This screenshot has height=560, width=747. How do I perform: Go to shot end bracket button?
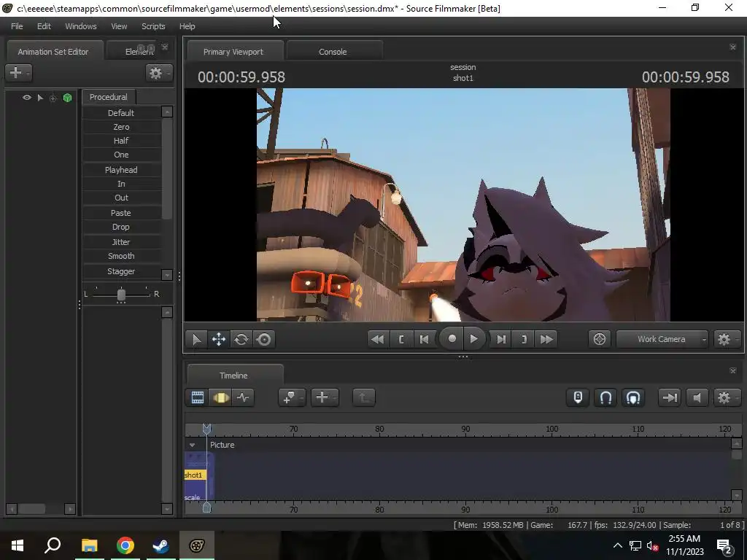524,339
